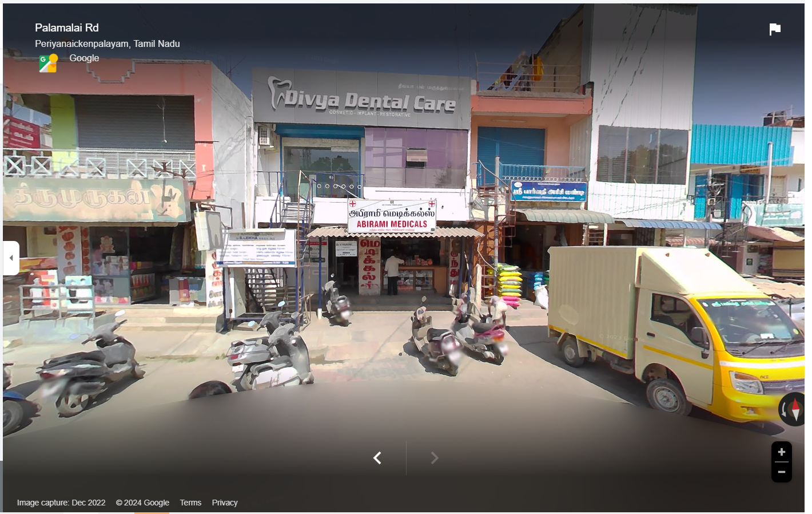This screenshot has width=812, height=514.
Task: Expand the collapsed side panel arrow
Action: 11,258
